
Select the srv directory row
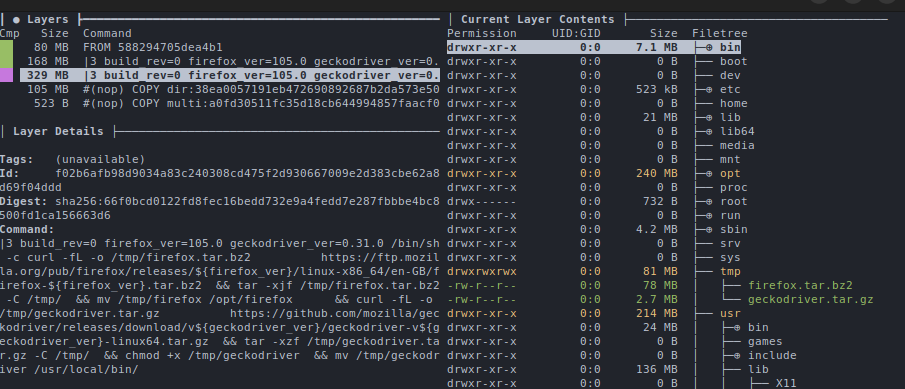pos(593,244)
